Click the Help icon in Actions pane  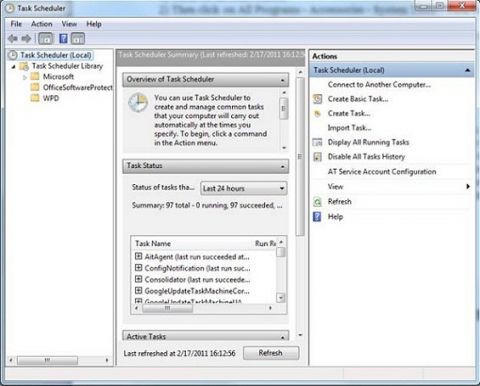point(317,217)
